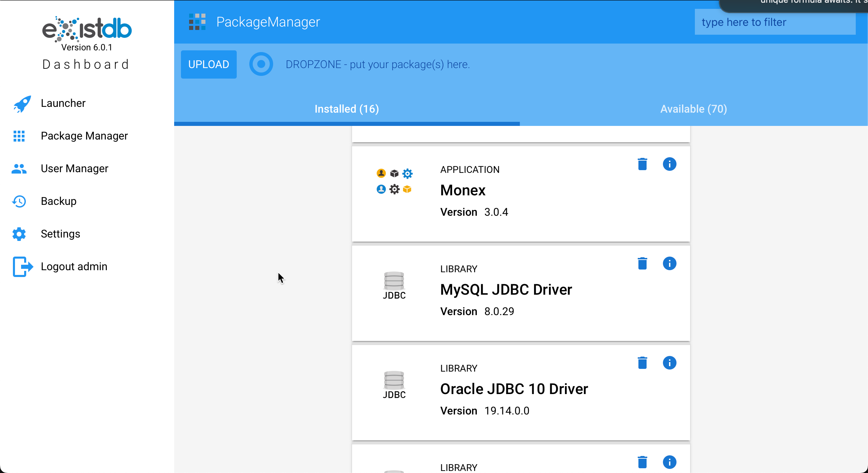The height and width of the screenshot is (473, 868).
Task: Remove the Oracle JDBC 10 Driver
Action: pyautogui.click(x=642, y=363)
